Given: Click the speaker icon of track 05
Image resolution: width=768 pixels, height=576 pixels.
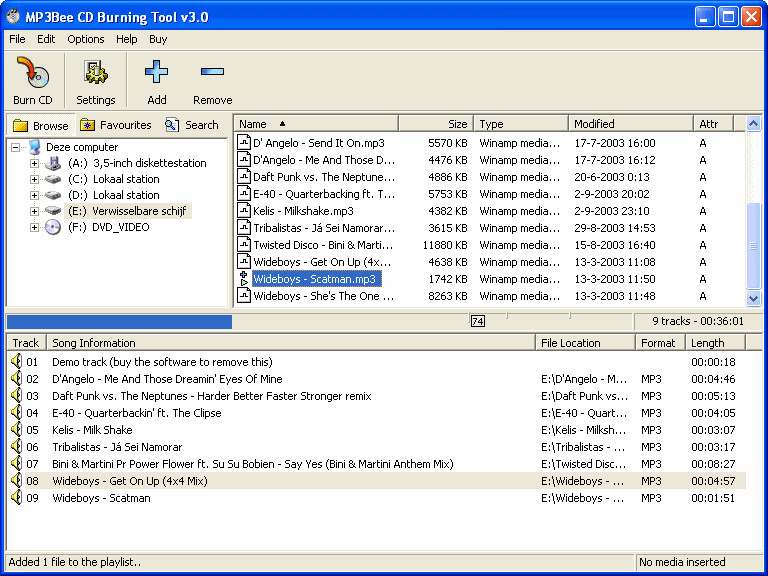Looking at the screenshot, I should pos(17,430).
